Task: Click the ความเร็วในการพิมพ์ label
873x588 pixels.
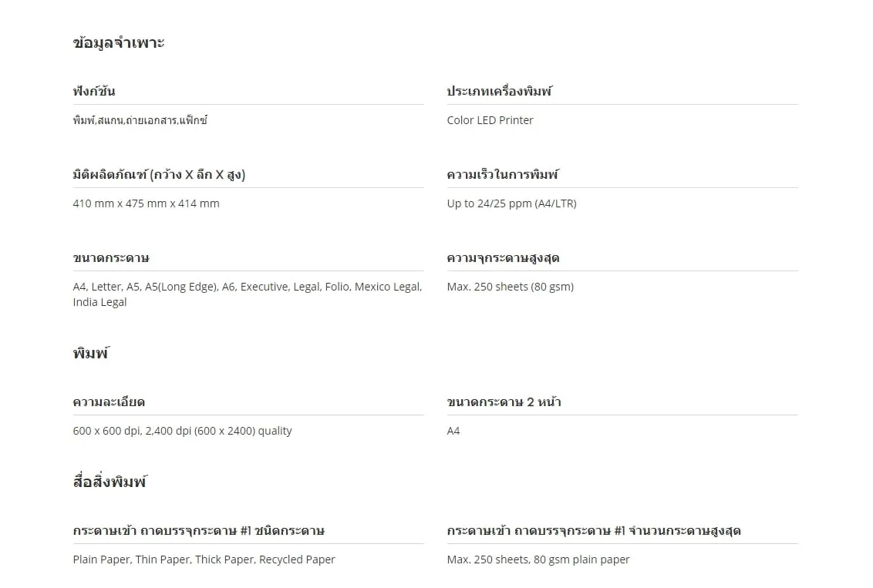Action: 503,174
